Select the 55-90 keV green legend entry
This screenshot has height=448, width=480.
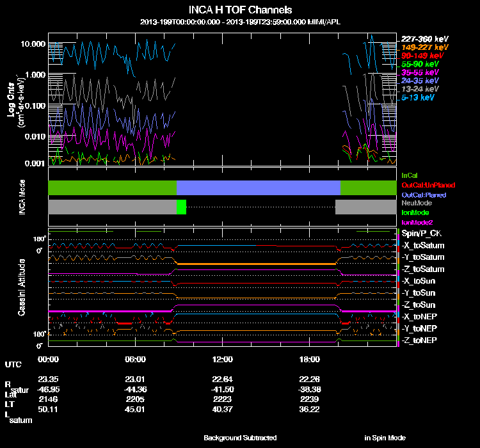pyautogui.click(x=419, y=64)
